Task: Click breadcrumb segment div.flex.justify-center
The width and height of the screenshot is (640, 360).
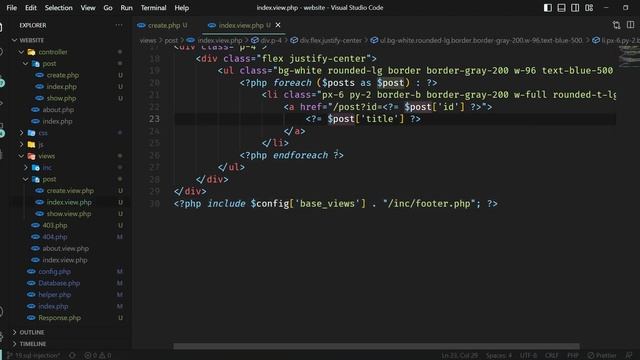Action: [x=331, y=40]
